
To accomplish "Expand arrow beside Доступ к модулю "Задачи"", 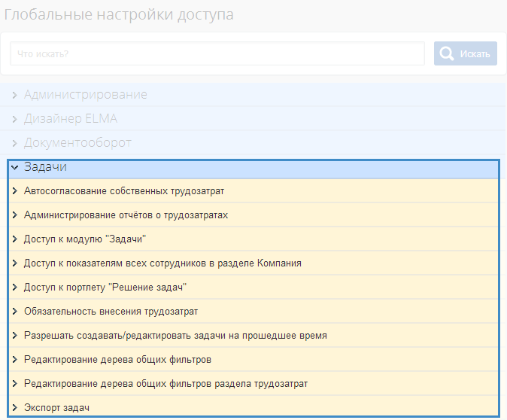I will point(14,239).
